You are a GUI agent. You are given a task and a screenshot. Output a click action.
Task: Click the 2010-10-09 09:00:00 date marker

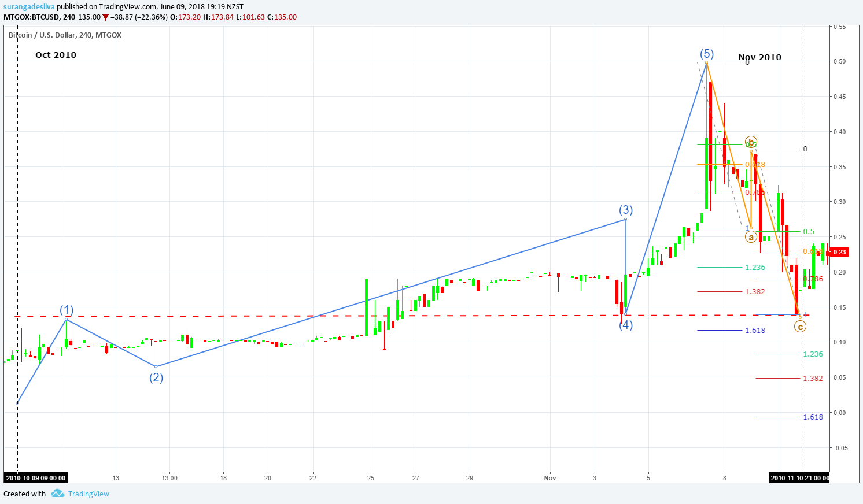pos(35,478)
